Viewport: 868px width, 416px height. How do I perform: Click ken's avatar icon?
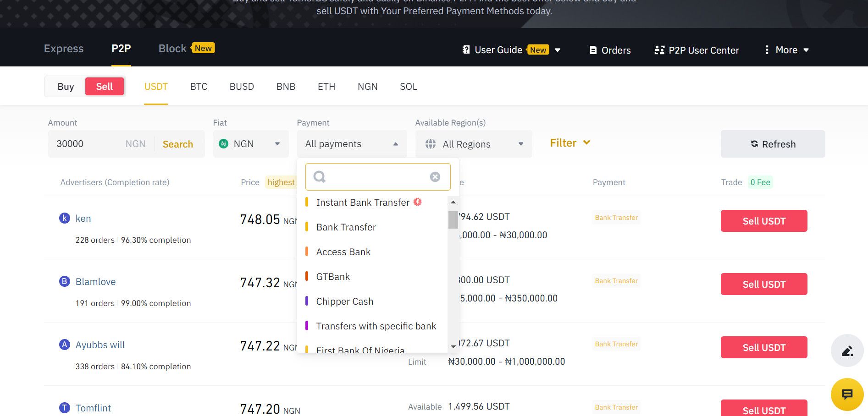point(65,218)
